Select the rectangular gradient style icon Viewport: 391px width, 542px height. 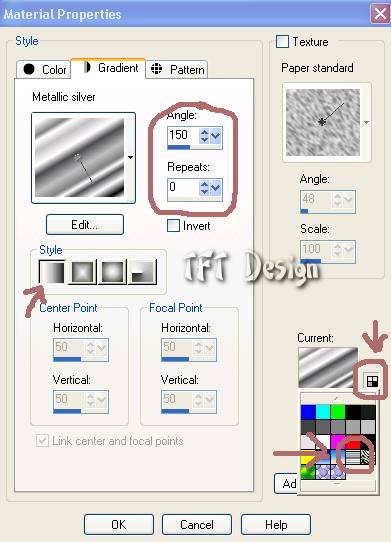tap(83, 272)
